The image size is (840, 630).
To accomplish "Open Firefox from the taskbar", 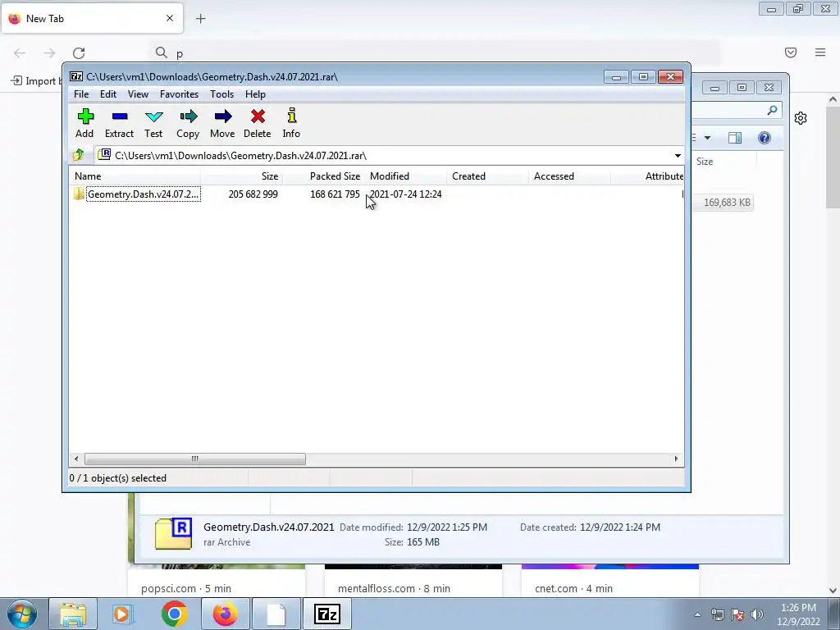I will coord(225,614).
